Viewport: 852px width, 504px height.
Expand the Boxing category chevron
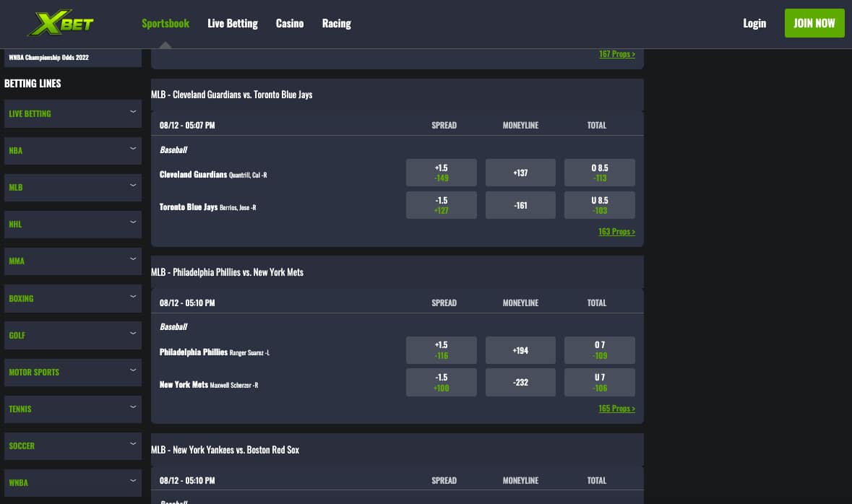[x=132, y=297]
